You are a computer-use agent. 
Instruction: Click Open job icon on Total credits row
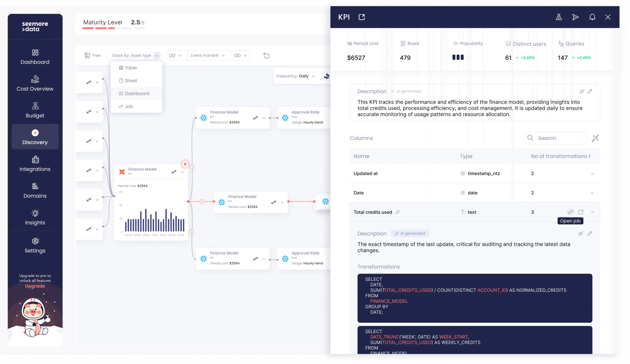click(581, 212)
